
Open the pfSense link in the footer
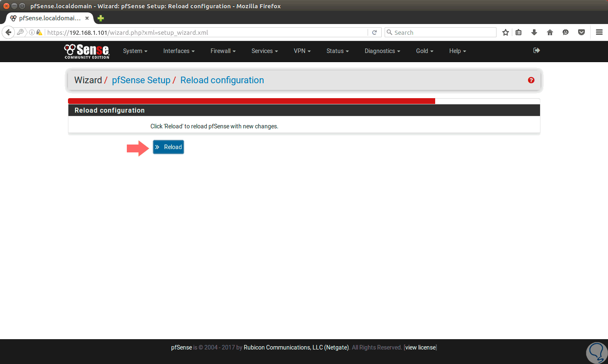(x=182, y=347)
